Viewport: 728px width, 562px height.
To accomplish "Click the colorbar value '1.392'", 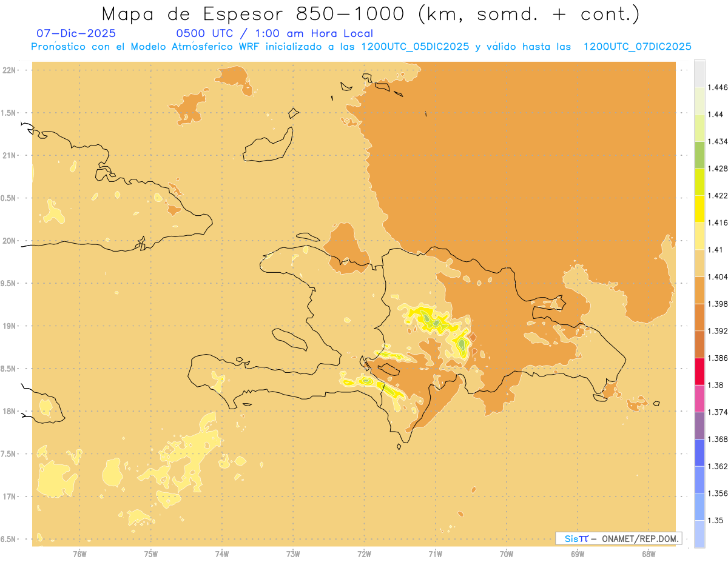I will [717, 331].
